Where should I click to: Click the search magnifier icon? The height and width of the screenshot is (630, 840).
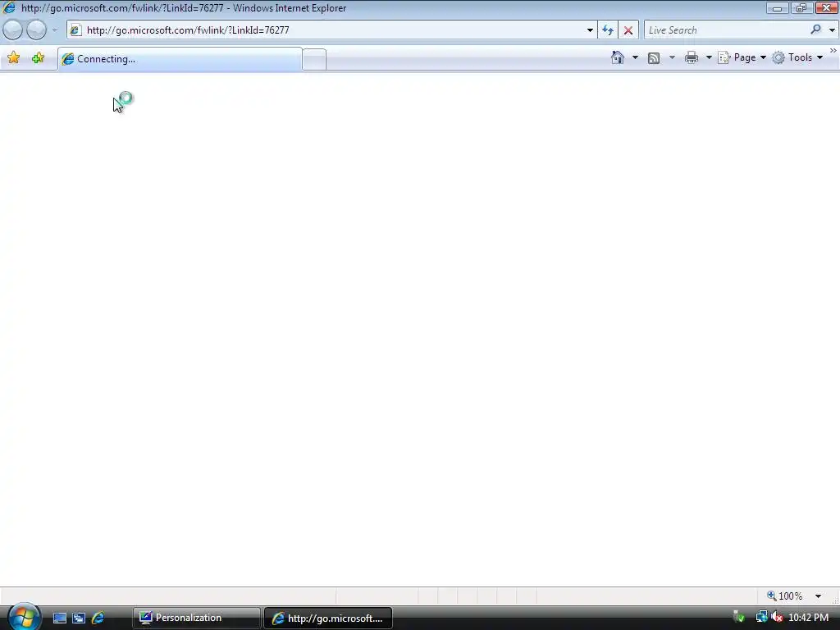point(815,30)
